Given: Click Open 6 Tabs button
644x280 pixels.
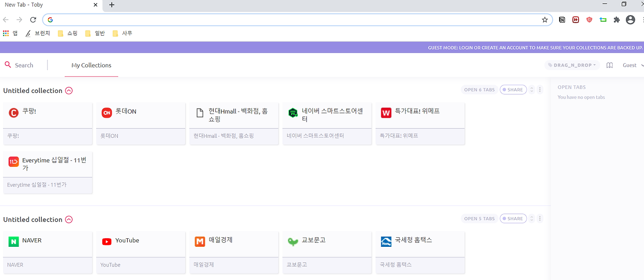Looking at the screenshot, I should [479, 90].
